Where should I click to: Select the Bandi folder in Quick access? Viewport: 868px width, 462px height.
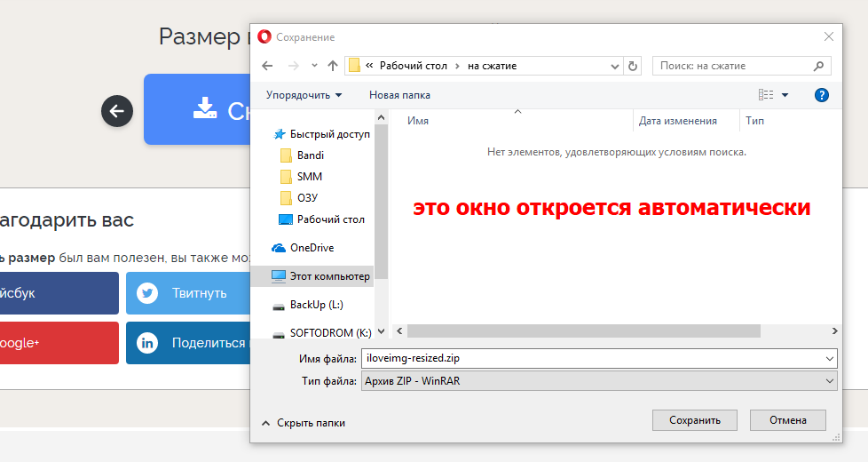point(310,155)
